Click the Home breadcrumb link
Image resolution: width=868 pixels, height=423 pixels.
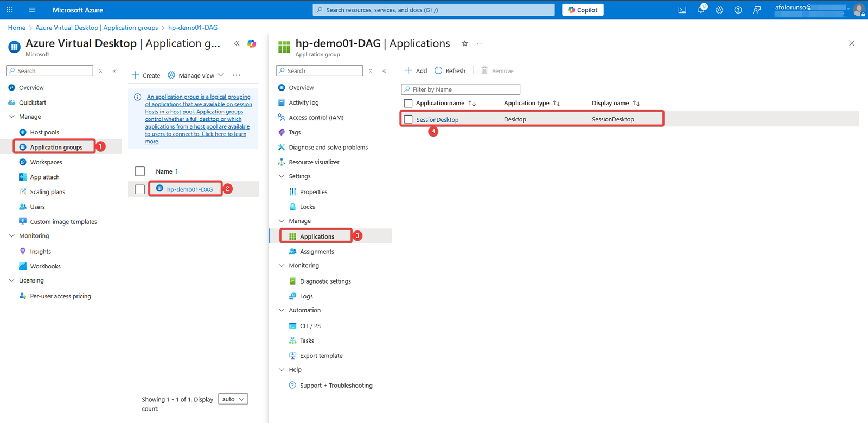(17, 28)
